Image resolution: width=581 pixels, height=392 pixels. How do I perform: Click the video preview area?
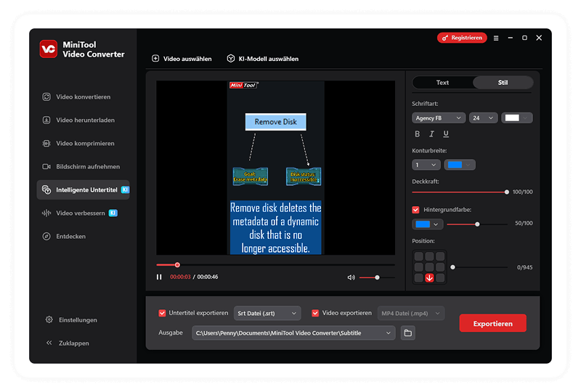point(276,168)
